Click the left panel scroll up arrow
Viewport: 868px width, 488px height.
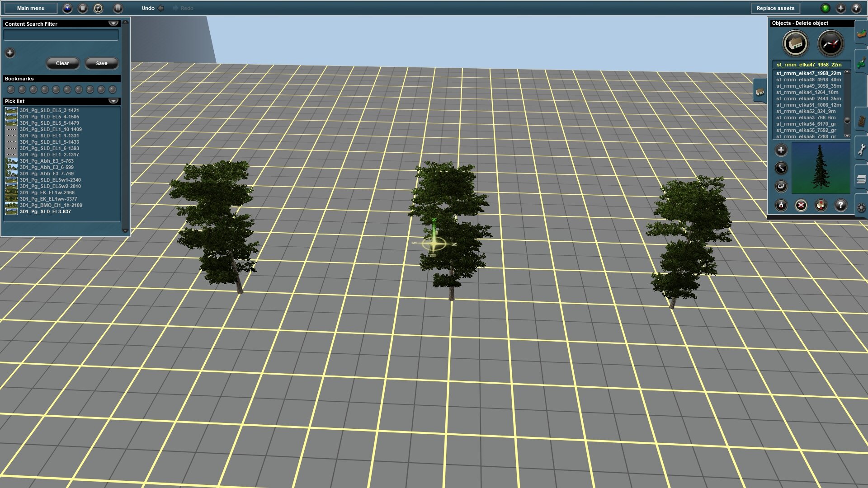(125, 22)
